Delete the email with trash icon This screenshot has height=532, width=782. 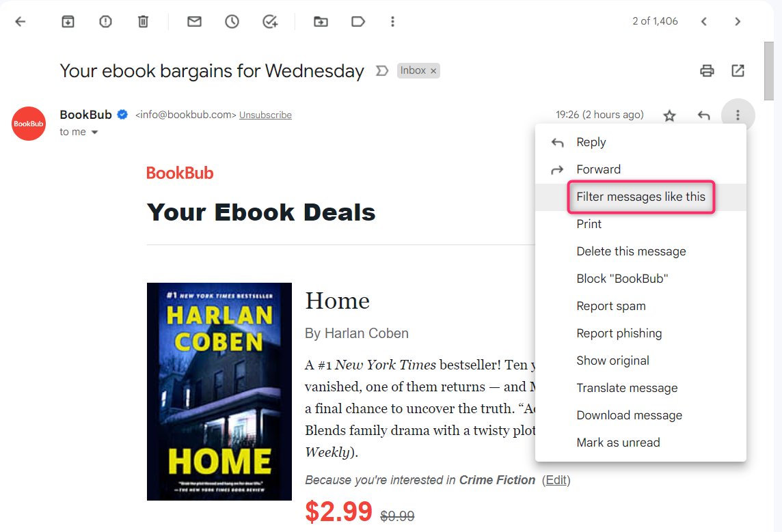[x=143, y=21]
